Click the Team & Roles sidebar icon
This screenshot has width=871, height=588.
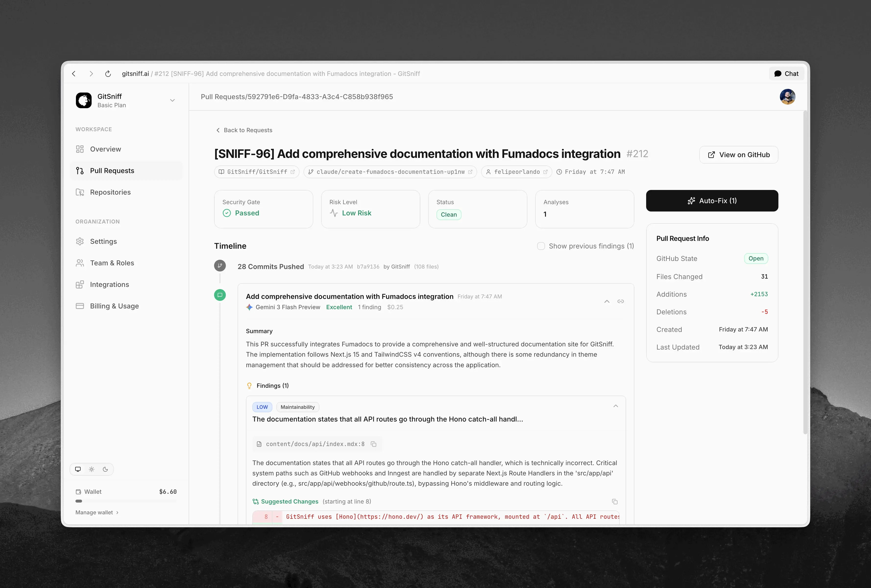tap(80, 263)
